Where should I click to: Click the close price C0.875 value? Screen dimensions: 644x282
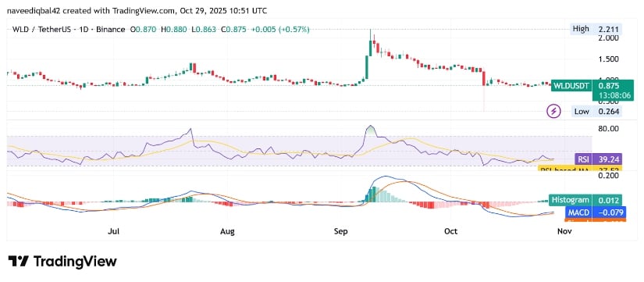pyautogui.click(x=233, y=30)
